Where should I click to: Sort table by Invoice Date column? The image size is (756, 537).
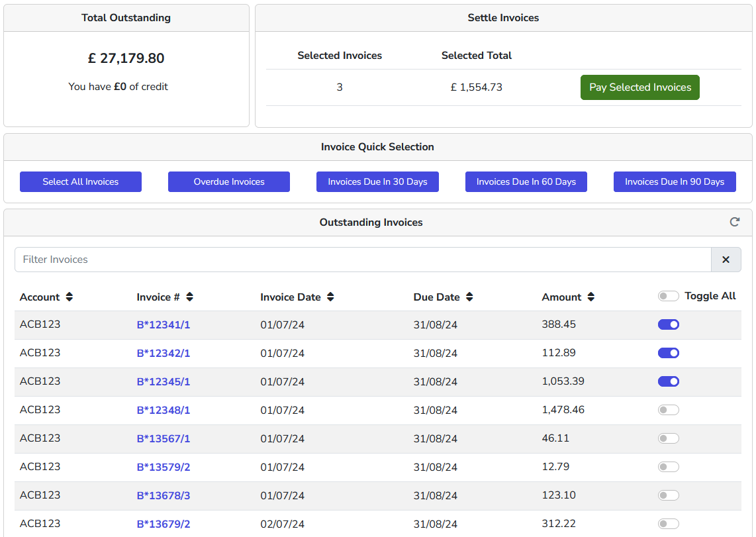coord(330,297)
